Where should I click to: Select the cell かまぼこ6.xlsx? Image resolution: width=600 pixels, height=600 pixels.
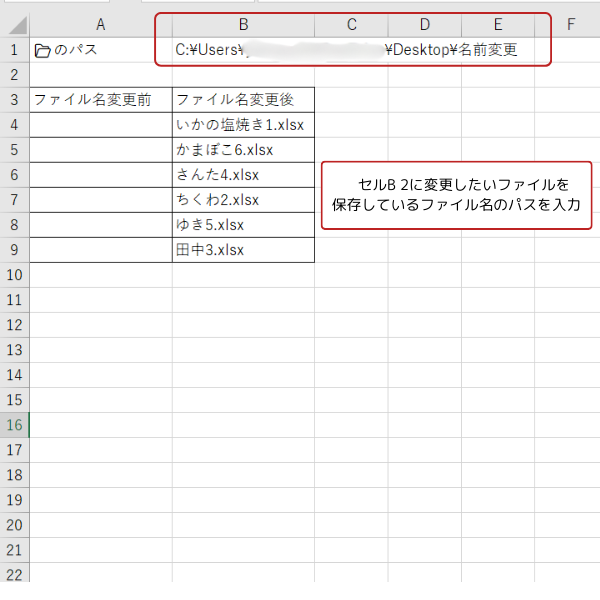tap(243, 150)
